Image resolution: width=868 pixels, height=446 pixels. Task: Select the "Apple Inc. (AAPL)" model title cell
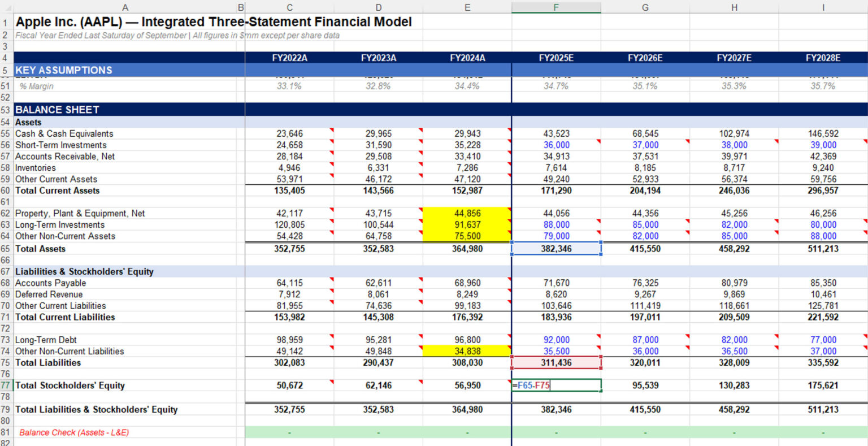pos(214,22)
